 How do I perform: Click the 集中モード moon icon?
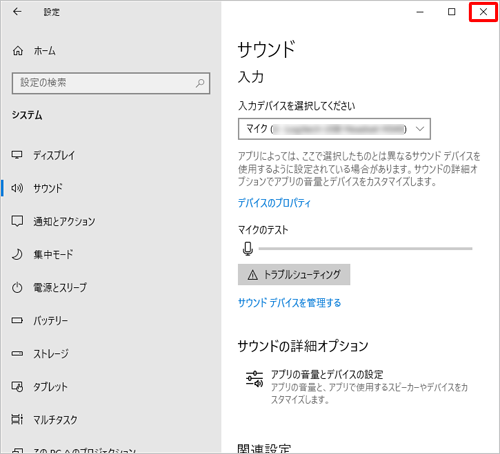[17, 254]
